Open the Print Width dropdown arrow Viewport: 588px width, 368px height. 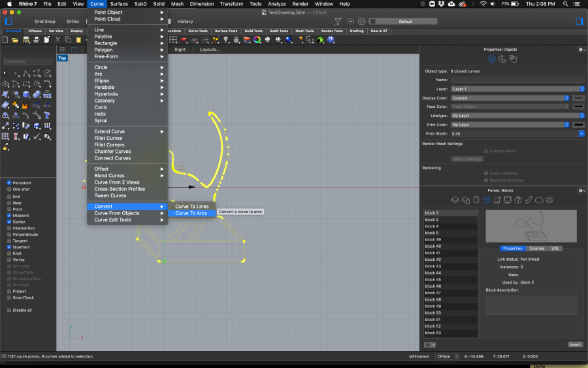[581, 133]
